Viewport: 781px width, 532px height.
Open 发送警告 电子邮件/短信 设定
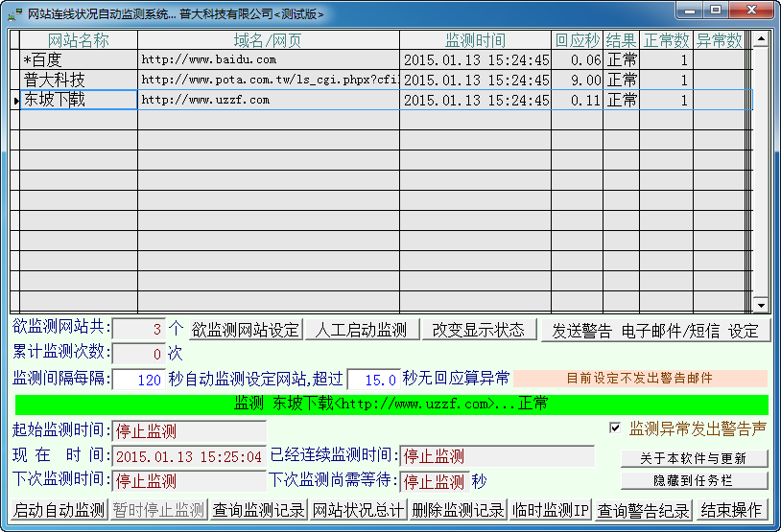pos(655,331)
